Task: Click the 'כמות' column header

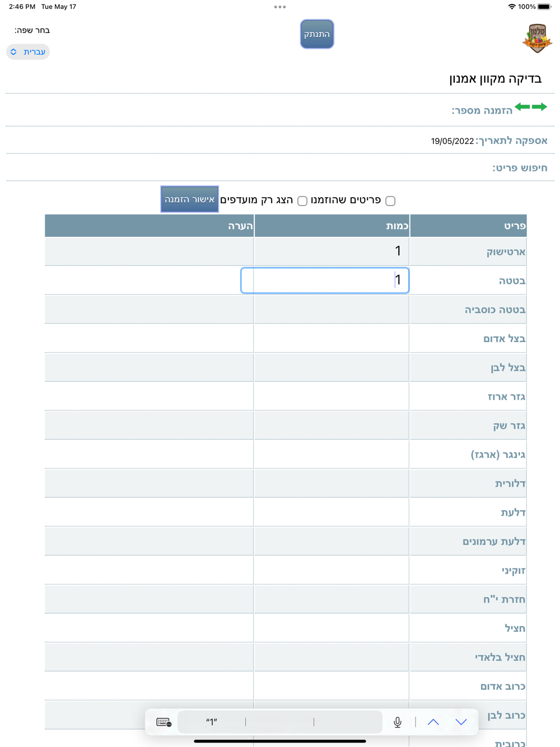Action: (x=332, y=226)
